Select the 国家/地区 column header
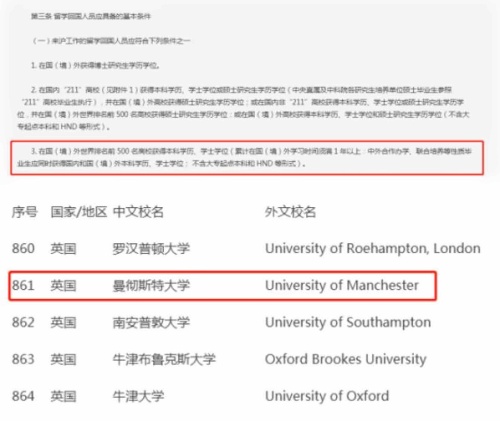The height and width of the screenshot is (421, 500). [x=79, y=212]
